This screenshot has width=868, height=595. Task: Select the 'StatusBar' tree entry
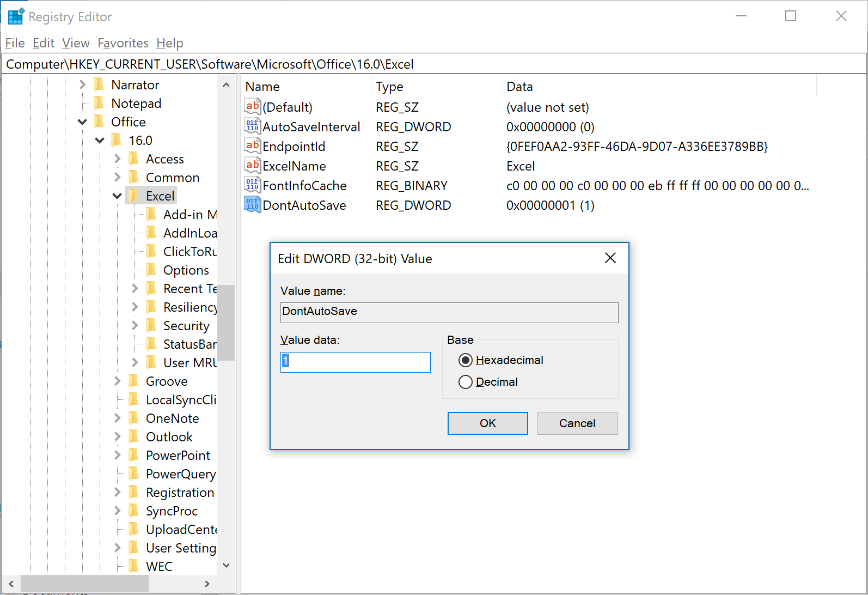coord(189,344)
